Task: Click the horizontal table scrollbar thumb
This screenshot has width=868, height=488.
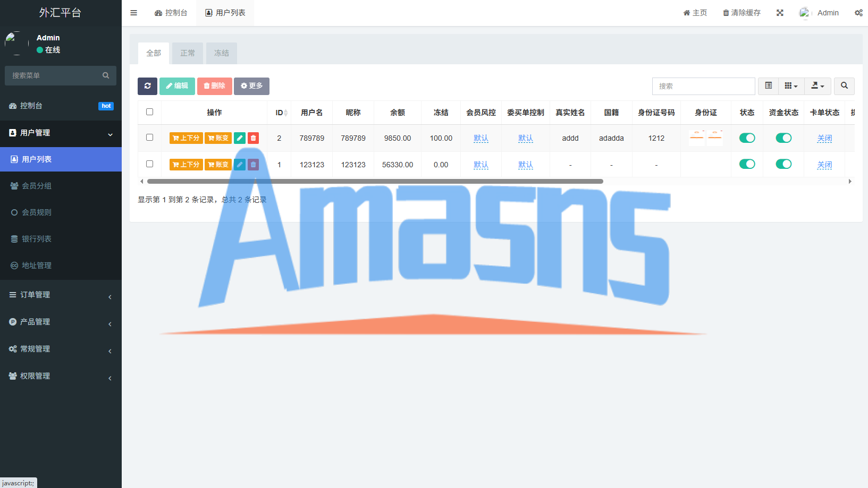Action: pos(375,181)
